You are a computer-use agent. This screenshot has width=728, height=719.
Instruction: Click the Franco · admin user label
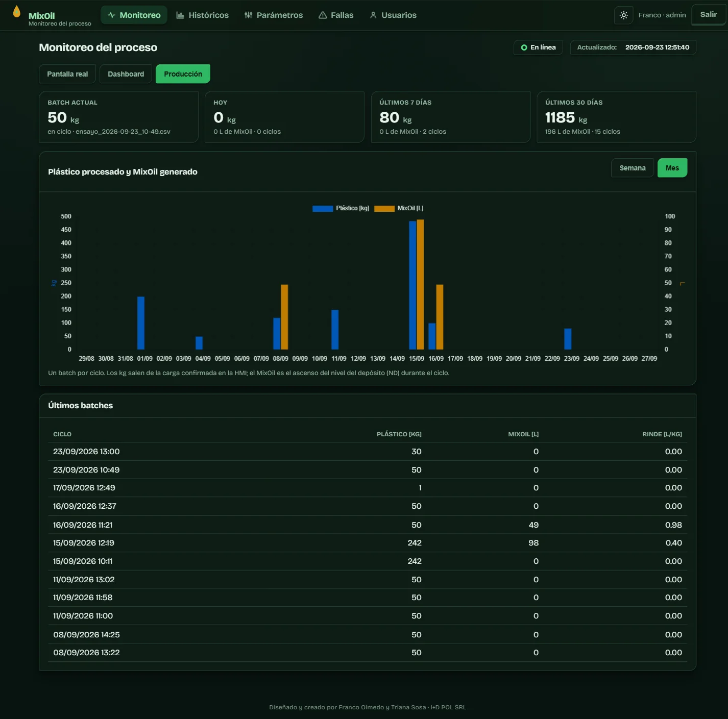(x=662, y=15)
